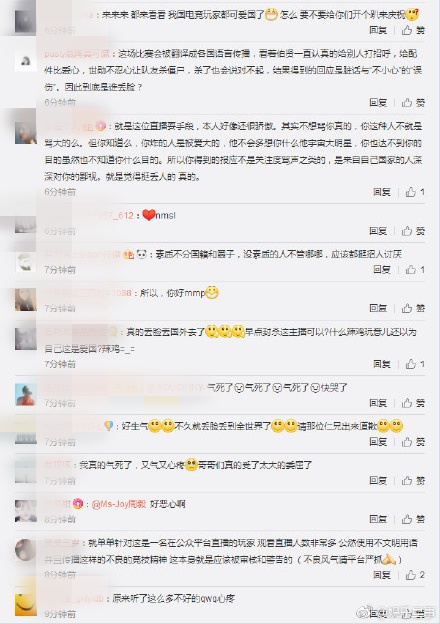Image resolution: width=440 pixels, height=624 pixels.
Task: Click thumbs-up on 好恶心啊 comment
Action: [413, 519]
